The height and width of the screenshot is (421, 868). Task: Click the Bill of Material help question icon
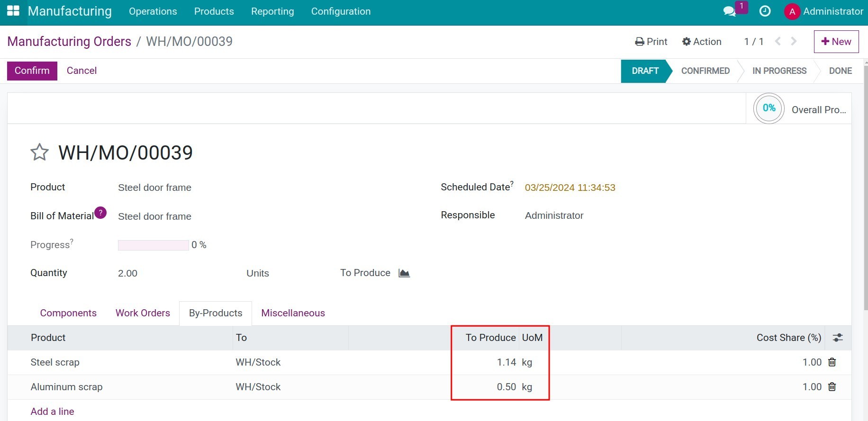click(100, 213)
